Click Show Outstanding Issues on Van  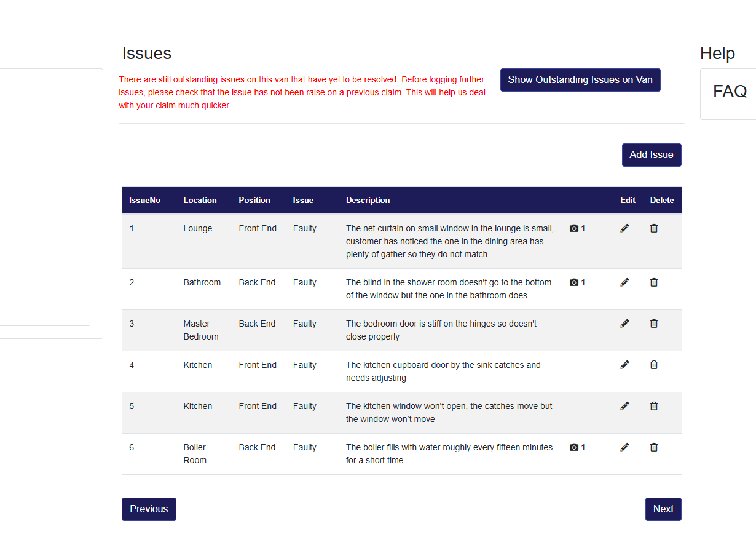pyautogui.click(x=580, y=80)
